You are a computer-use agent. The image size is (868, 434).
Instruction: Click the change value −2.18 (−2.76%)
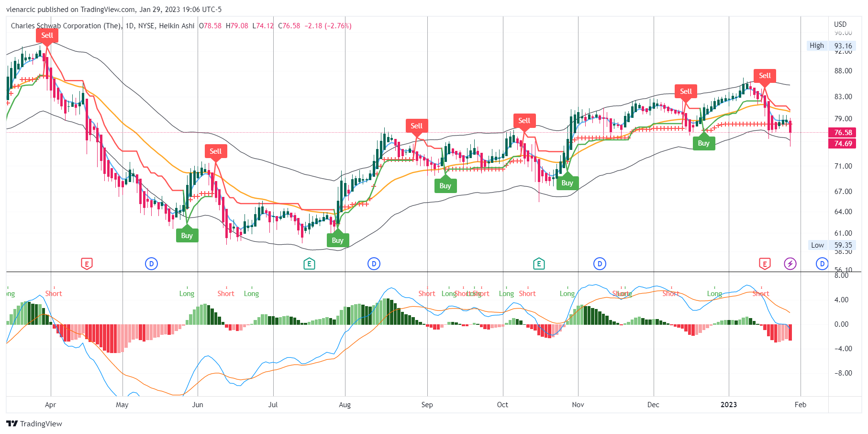coord(328,26)
